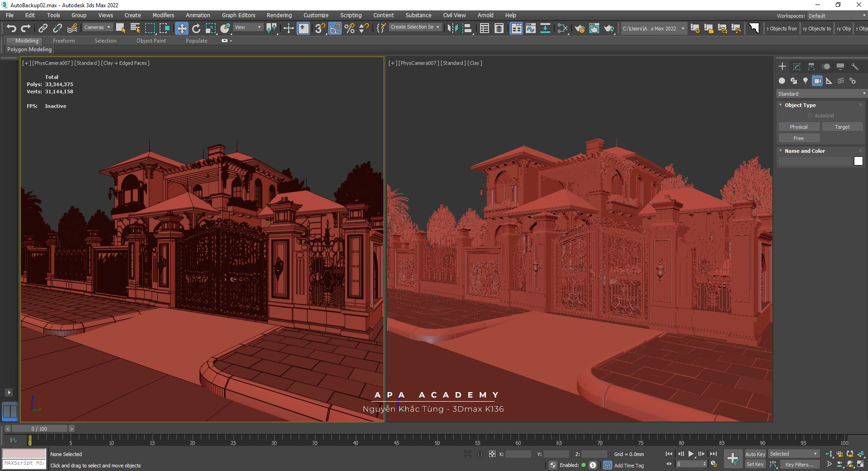Toggle the Angle Snap button
The width and height of the screenshot is (868, 471).
point(335,29)
